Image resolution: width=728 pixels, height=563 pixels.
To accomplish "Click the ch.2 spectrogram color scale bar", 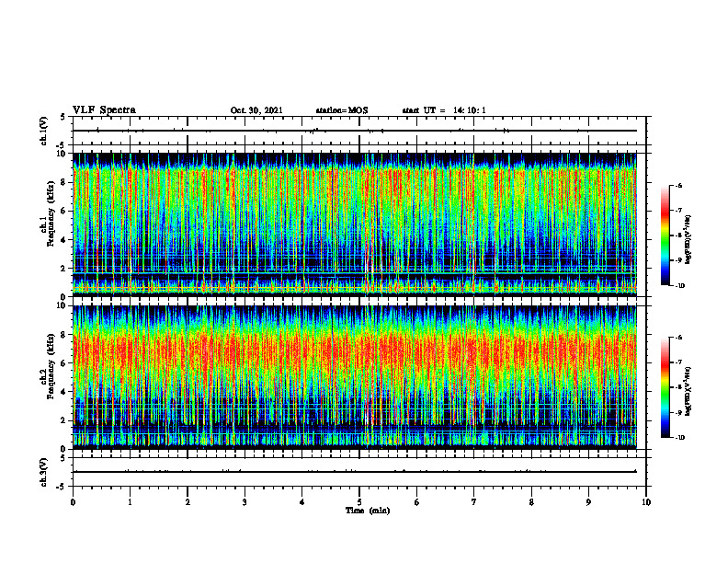I will [x=665, y=387].
